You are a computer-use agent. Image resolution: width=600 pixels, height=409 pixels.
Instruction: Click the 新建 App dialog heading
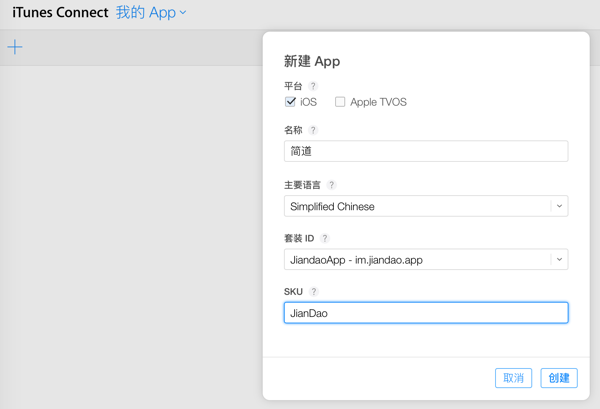coord(312,61)
